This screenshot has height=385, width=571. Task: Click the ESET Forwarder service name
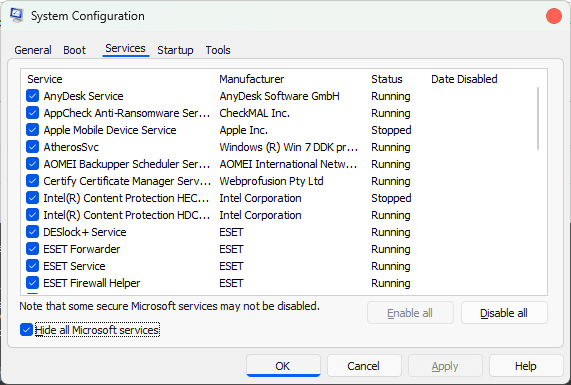[x=82, y=249]
